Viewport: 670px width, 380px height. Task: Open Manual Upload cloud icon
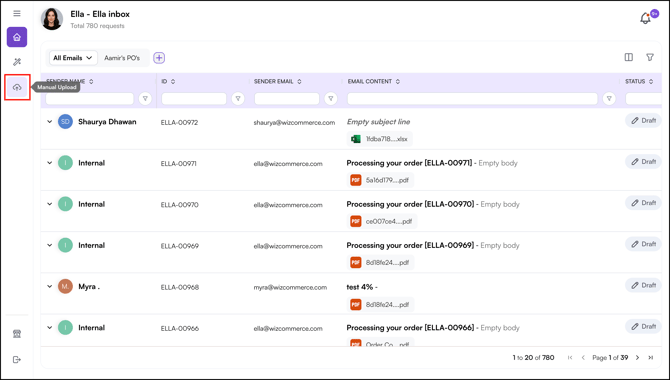tap(17, 87)
